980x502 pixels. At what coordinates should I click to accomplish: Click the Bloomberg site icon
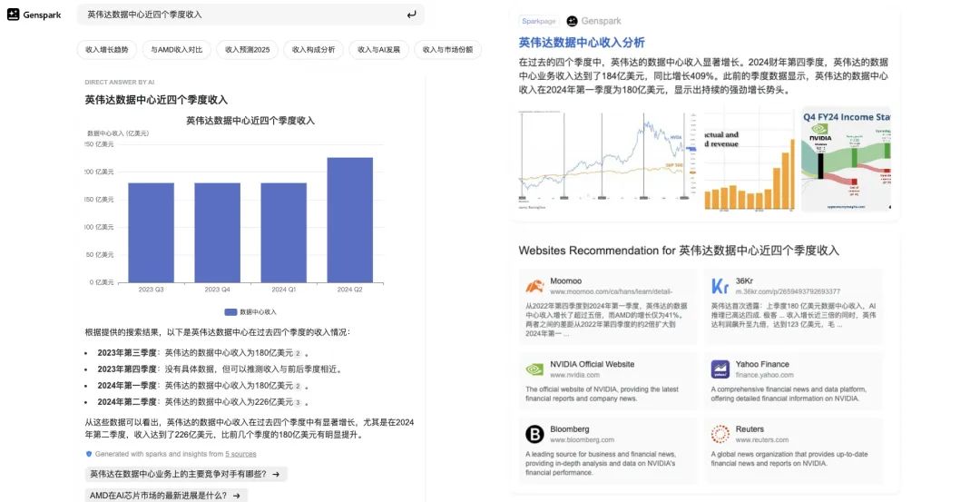534,434
